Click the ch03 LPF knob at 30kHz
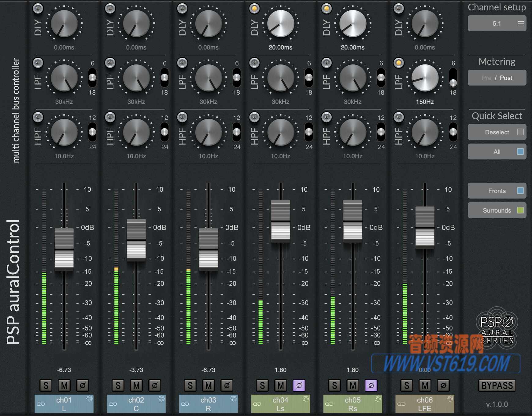 pos(209,78)
